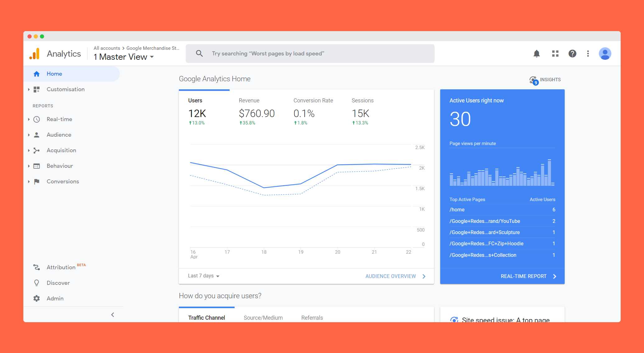This screenshot has height=353, width=644.
Task: Click the Site speed issue insight icon
Action: click(454, 320)
